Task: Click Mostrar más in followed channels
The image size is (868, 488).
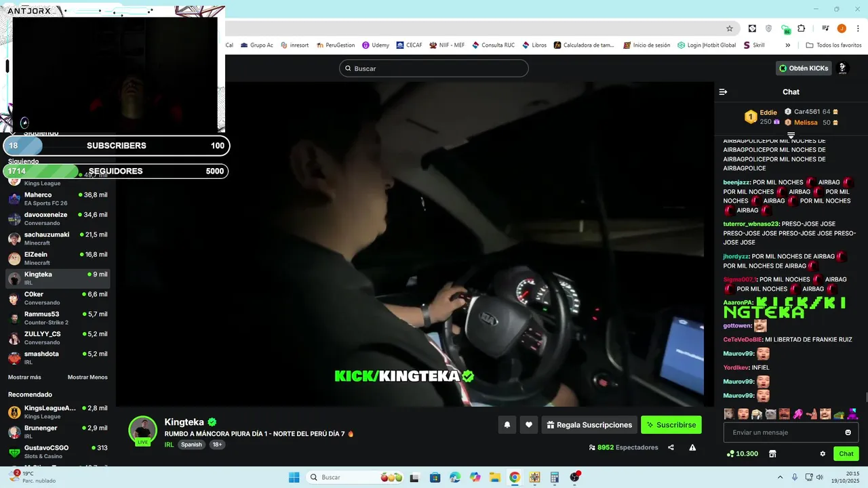Action: 24,378
